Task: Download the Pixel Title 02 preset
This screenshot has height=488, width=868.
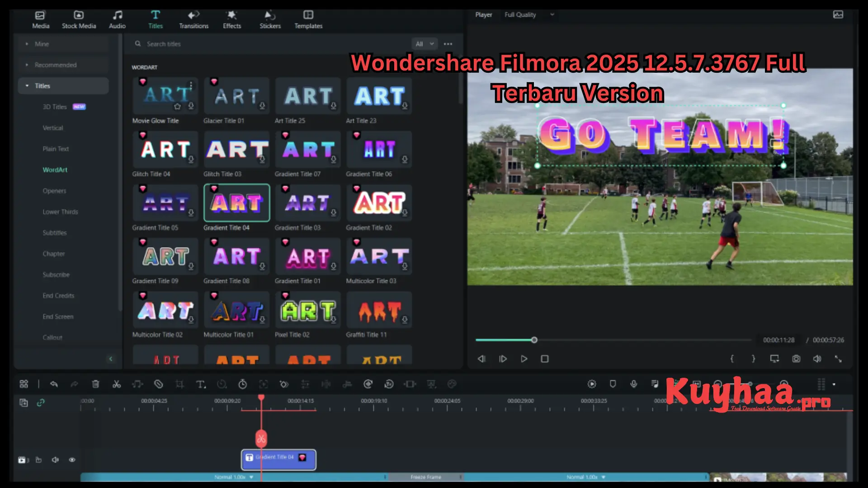Action: coord(334,319)
